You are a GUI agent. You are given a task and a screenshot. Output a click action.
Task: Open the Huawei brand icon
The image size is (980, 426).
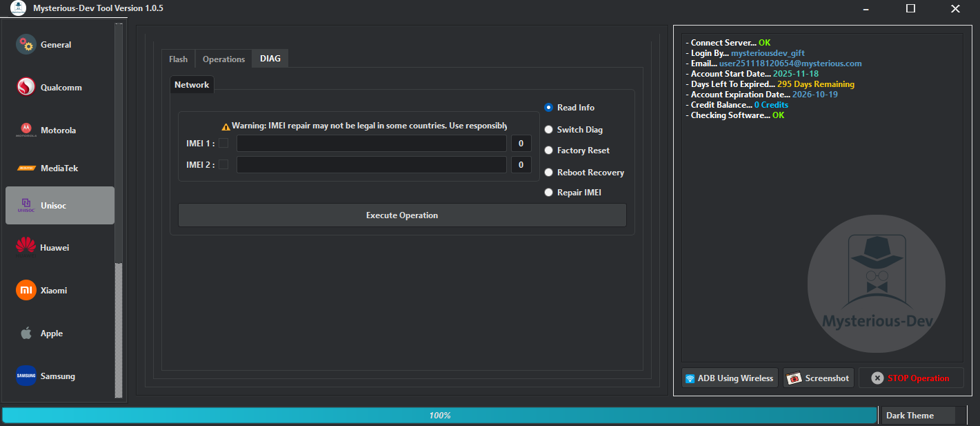pyautogui.click(x=26, y=246)
